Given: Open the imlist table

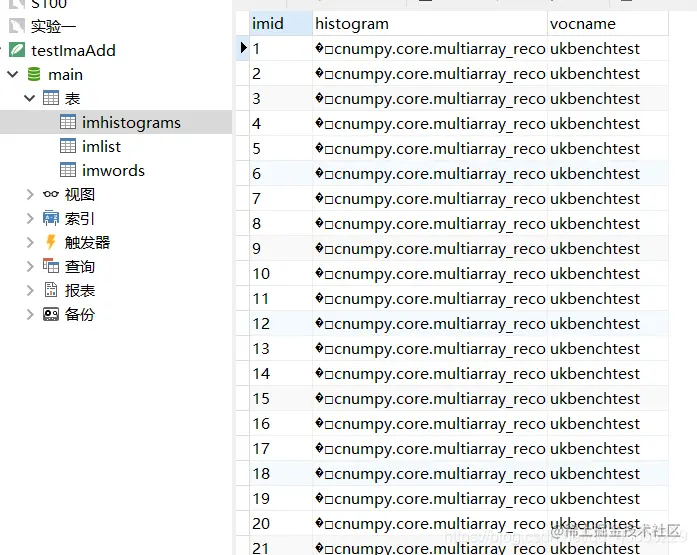Looking at the screenshot, I should (101, 146).
